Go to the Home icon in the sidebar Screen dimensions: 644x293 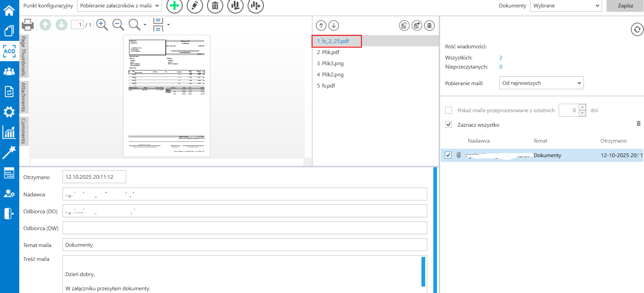coord(9,10)
